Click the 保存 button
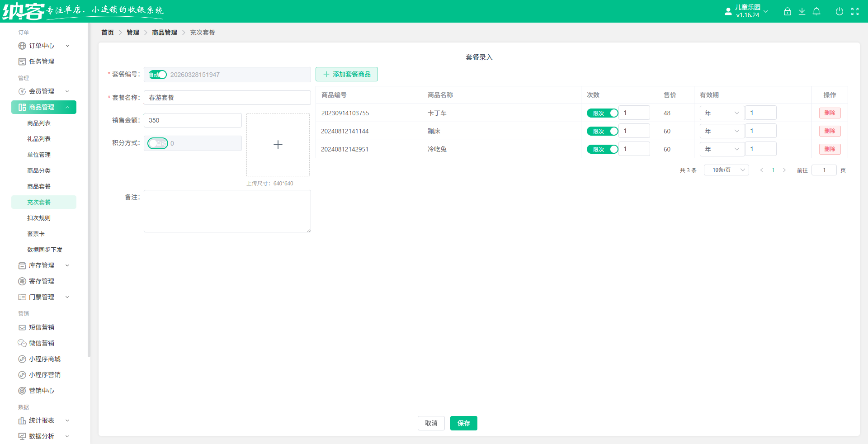The width and height of the screenshot is (868, 444). [x=463, y=423]
